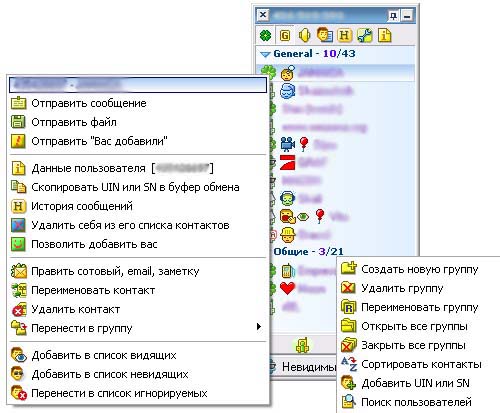
Task: Choose Открыть все группы entry
Action: pyautogui.click(x=419, y=326)
